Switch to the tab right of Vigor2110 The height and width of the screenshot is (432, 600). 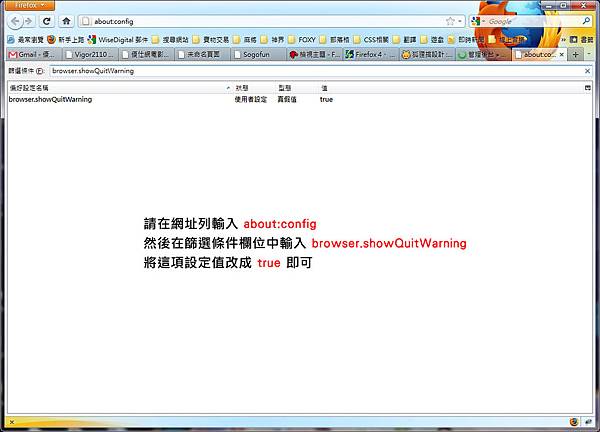(146, 55)
